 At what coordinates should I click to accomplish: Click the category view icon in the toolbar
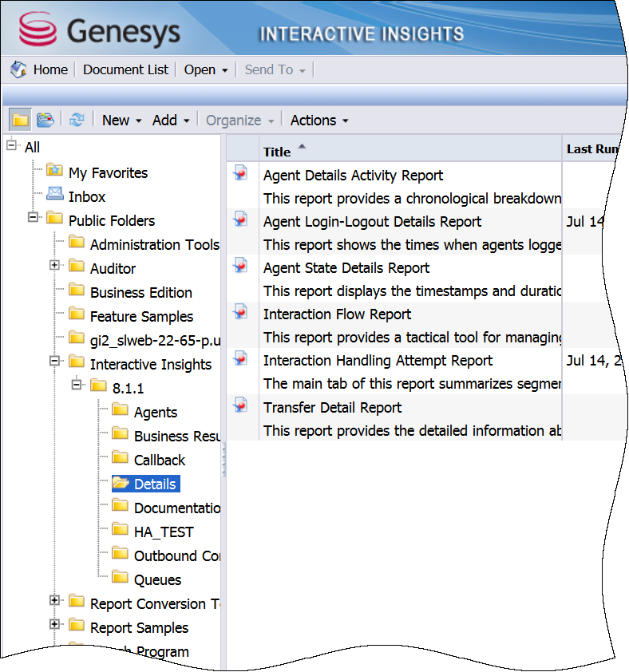click(x=45, y=120)
